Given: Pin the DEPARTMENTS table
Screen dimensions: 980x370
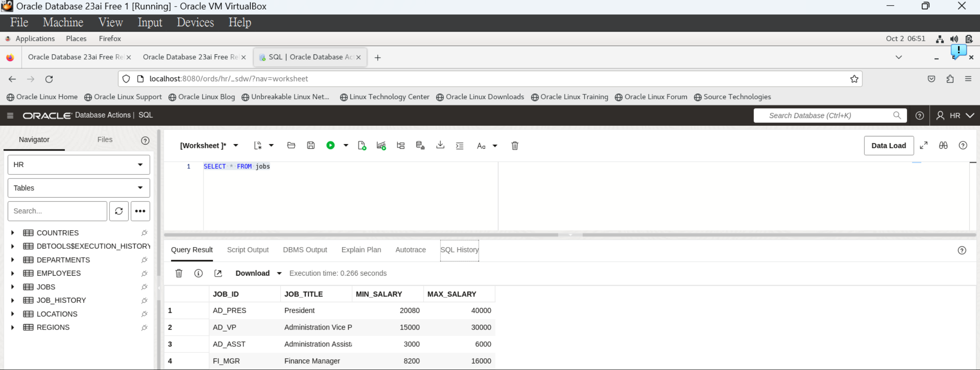Looking at the screenshot, I should click(x=144, y=260).
